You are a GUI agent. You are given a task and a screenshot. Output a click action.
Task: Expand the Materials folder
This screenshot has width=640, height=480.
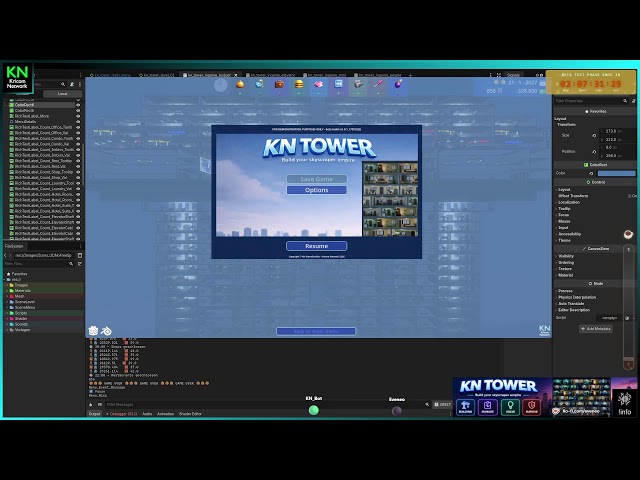point(7,291)
